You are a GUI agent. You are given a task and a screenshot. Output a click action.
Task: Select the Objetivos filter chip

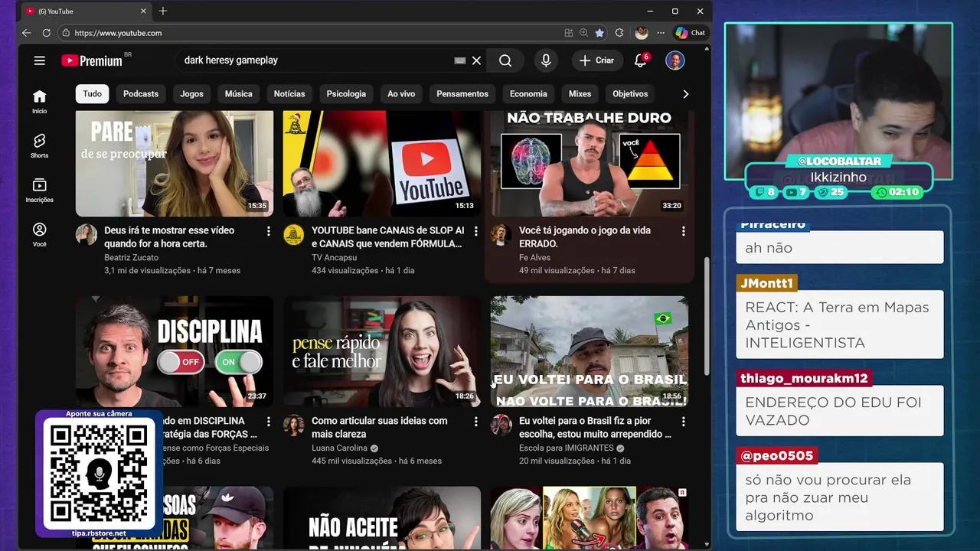(630, 93)
